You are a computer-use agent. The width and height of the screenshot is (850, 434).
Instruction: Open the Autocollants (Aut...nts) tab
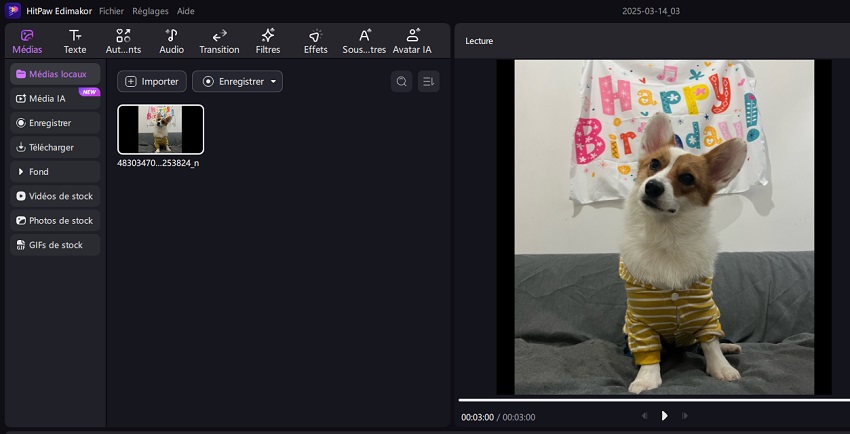tap(124, 42)
